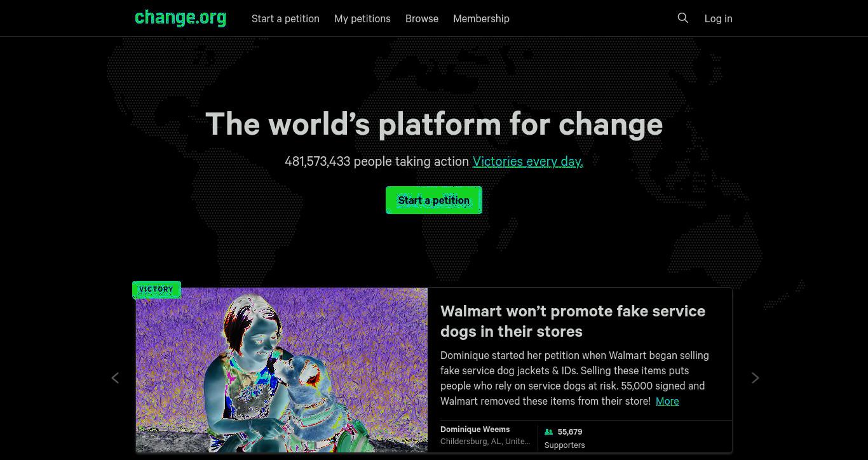Follow the Victories every day link
This screenshot has height=460, width=868.
[527, 161]
